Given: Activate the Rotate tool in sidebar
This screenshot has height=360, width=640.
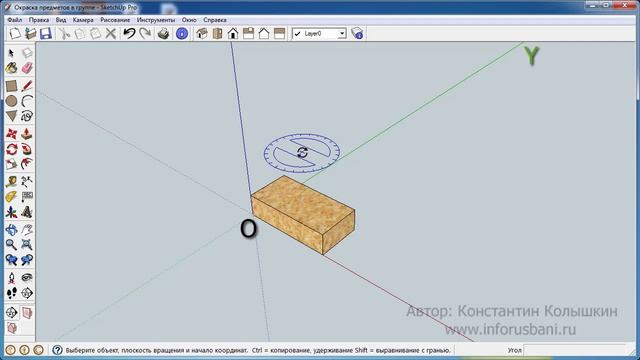Looking at the screenshot, I should click(x=11, y=149).
